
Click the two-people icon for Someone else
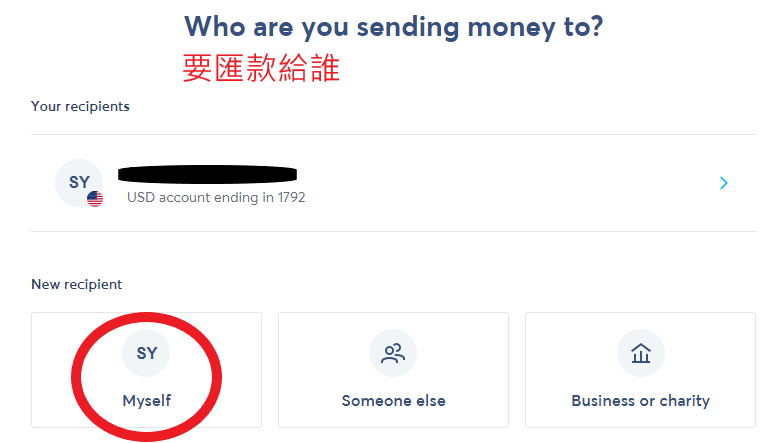click(393, 353)
